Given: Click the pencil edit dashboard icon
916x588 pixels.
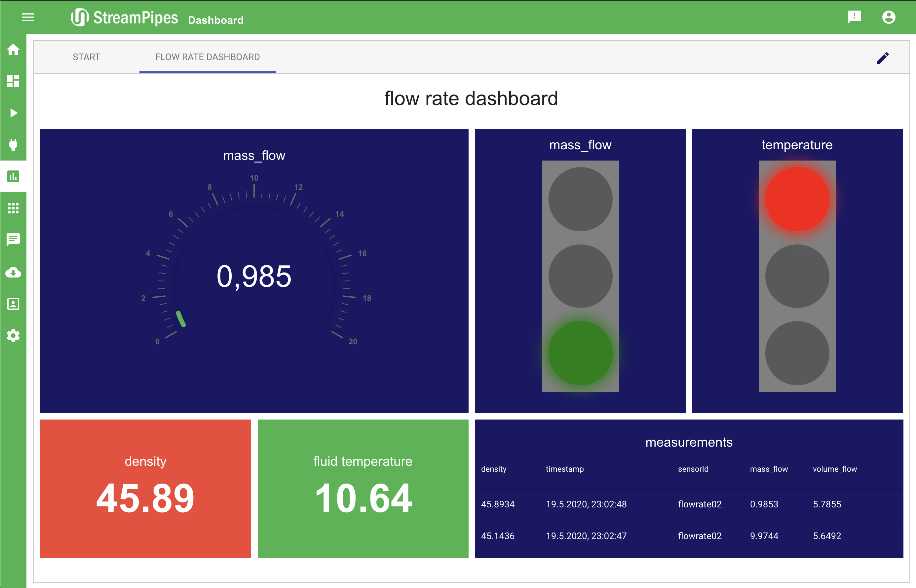Looking at the screenshot, I should (883, 58).
